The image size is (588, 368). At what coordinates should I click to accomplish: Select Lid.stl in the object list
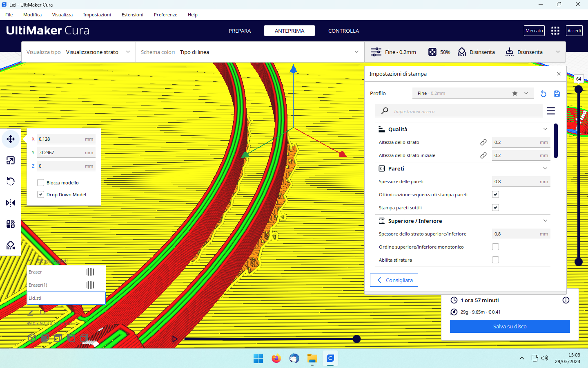(x=66, y=298)
